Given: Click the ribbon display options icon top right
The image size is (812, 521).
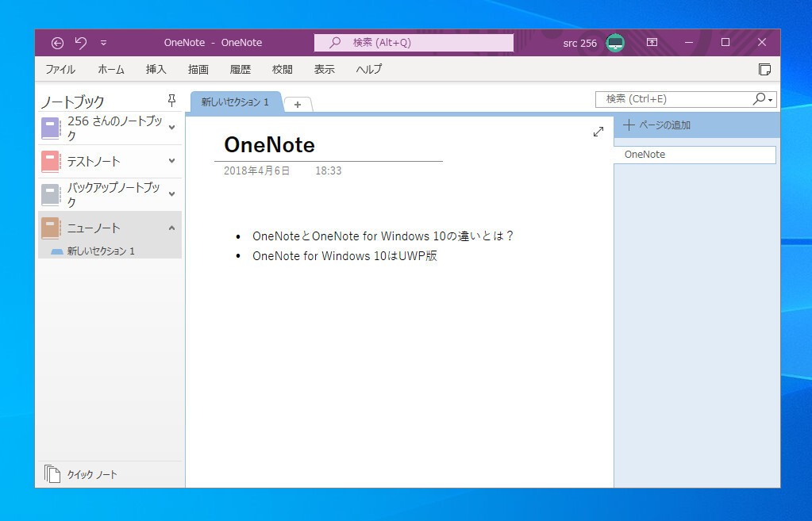Looking at the screenshot, I should point(652,43).
